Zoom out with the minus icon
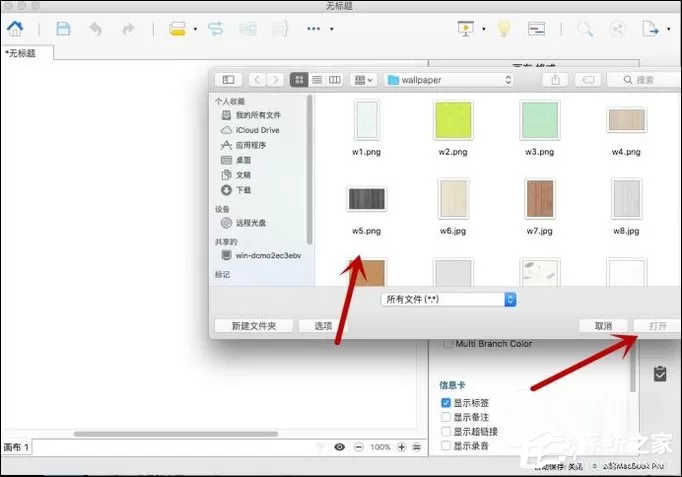This screenshot has width=682, height=477. pos(359,447)
